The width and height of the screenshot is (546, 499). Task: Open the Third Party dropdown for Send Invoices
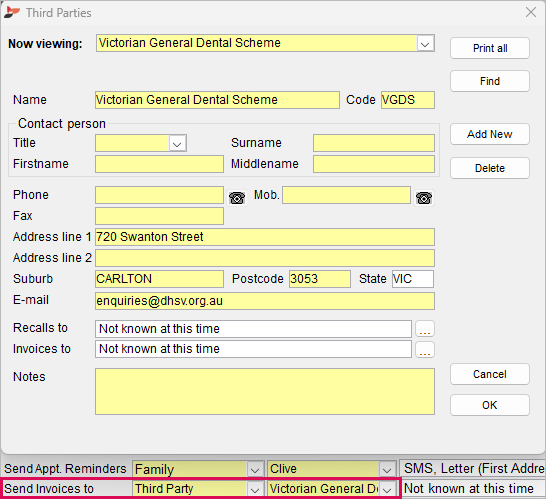pyautogui.click(x=255, y=489)
